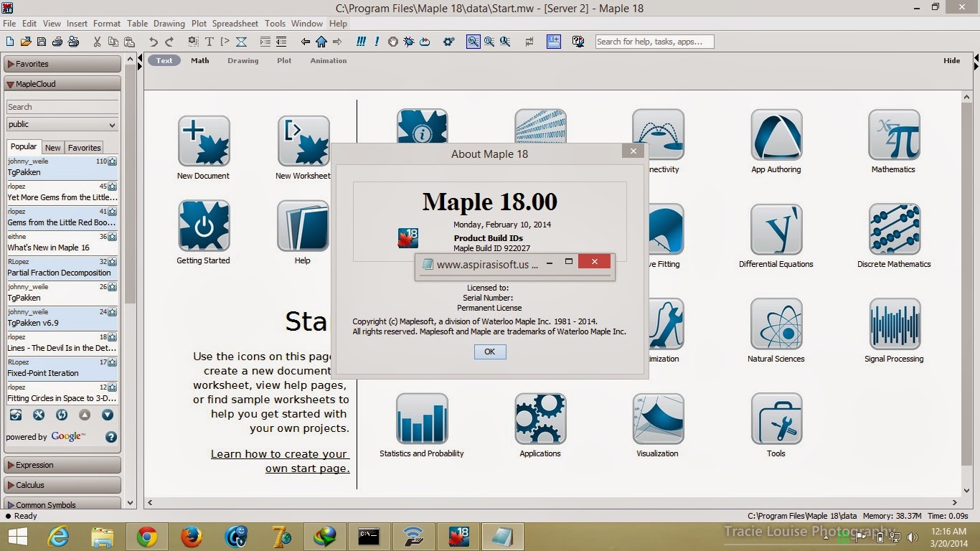Open the Signal Processing icon
Screen dimensions: 980x551
click(894, 324)
